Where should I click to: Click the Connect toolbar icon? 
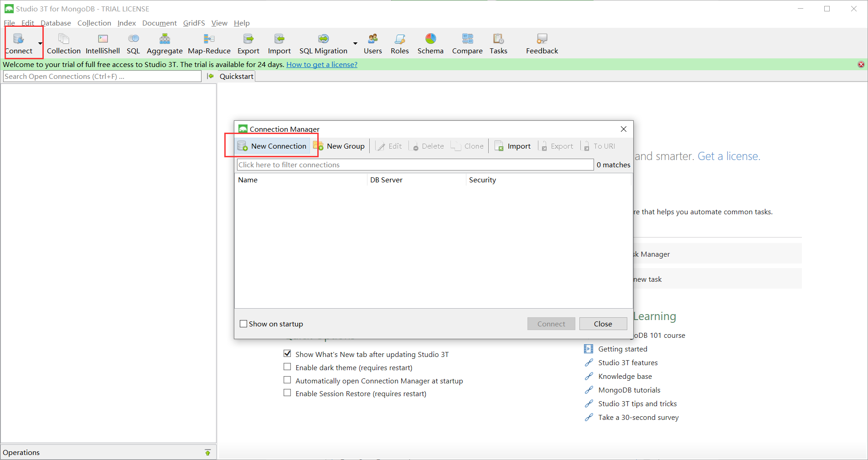click(x=19, y=43)
